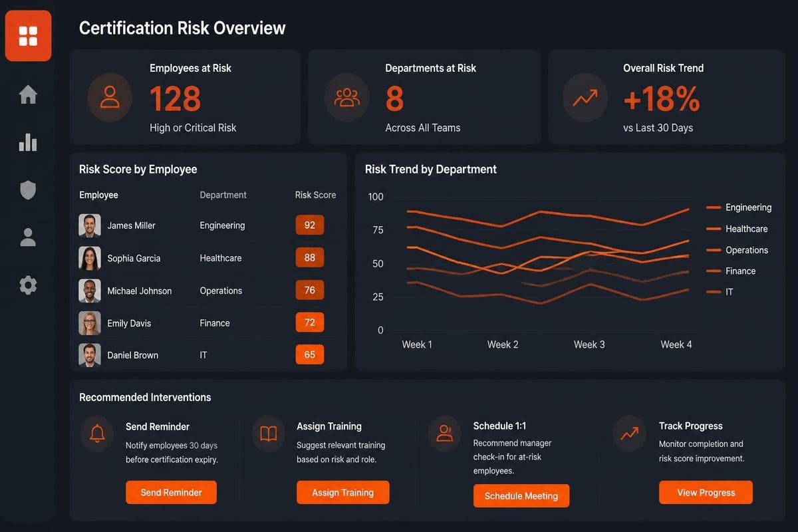Click the Send Reminder bell icon
This screenshot has height=532, width=798.
97,434
